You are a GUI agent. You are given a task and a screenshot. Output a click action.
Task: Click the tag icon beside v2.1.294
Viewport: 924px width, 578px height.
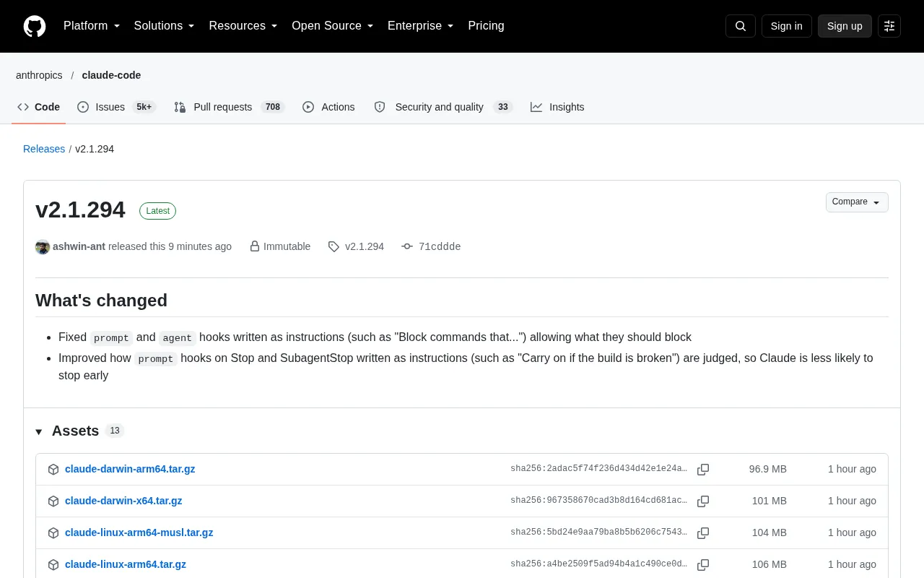(x=334, y=247)
